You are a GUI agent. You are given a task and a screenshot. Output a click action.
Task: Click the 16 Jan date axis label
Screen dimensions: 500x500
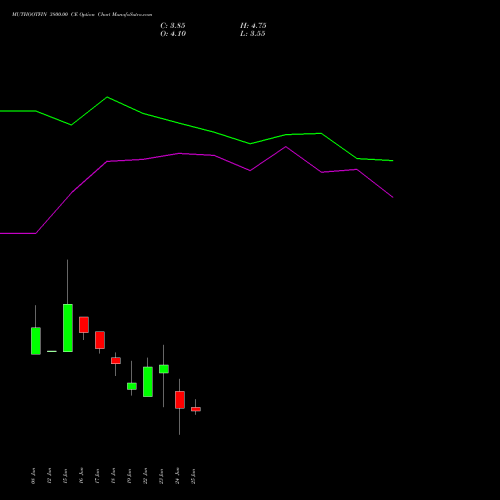coord(81,476)
